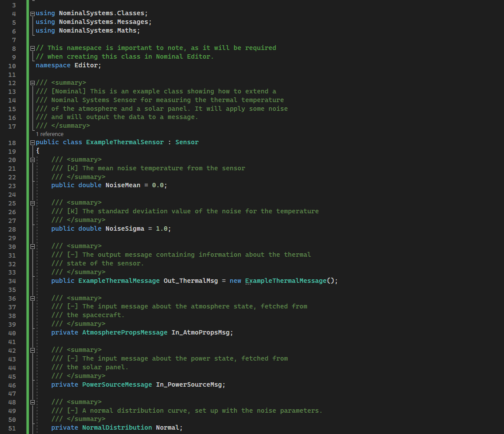Open the '1 reference' CodeLens link
Screen dimensions: 504x434
click(x=50, y=134)
